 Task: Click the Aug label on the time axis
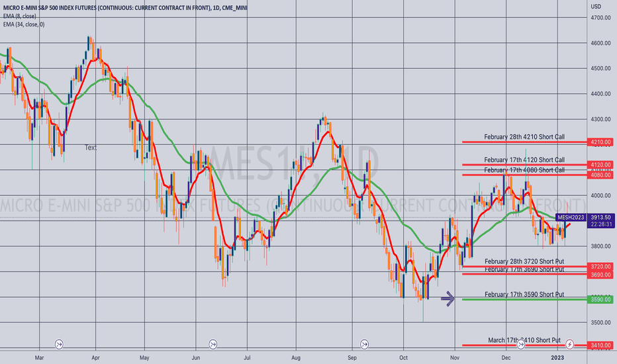296,357
